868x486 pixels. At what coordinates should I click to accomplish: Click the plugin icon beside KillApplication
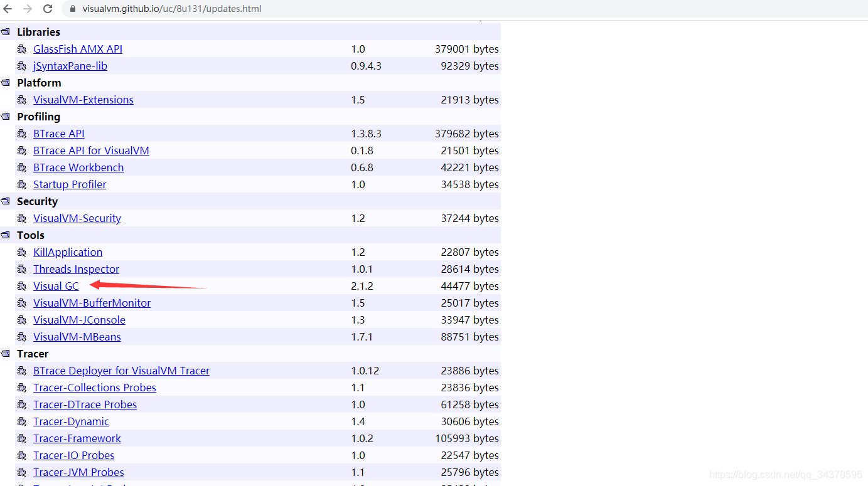(x=22, y=252)
